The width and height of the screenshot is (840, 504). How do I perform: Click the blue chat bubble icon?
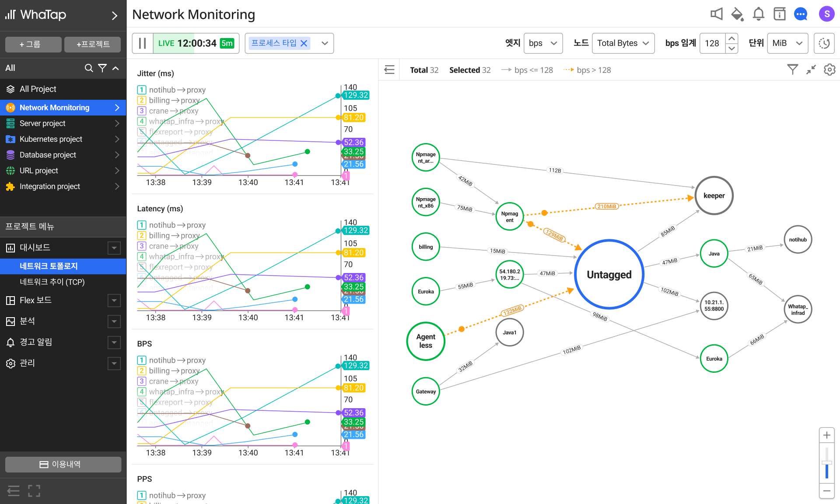click(x=801, y=14)
